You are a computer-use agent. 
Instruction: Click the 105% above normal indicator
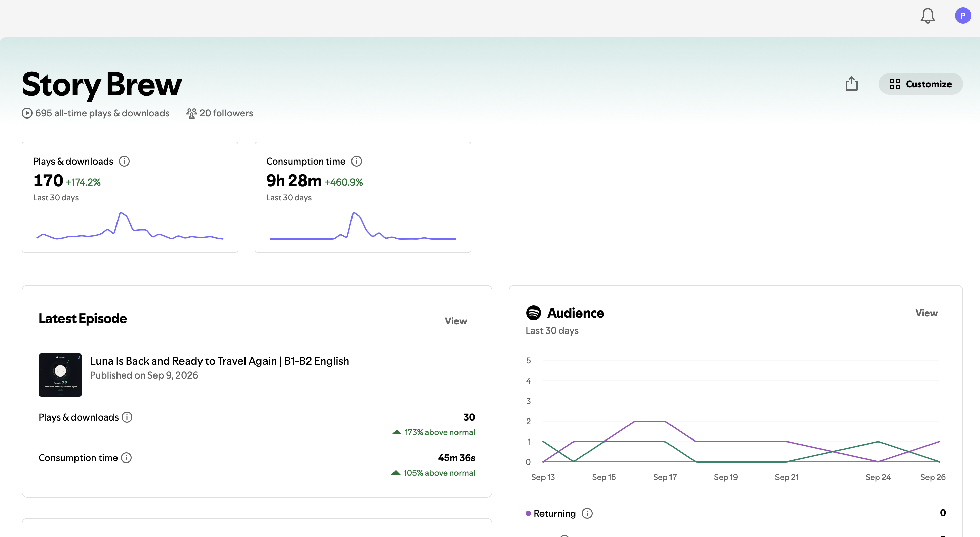coord(433,473)
